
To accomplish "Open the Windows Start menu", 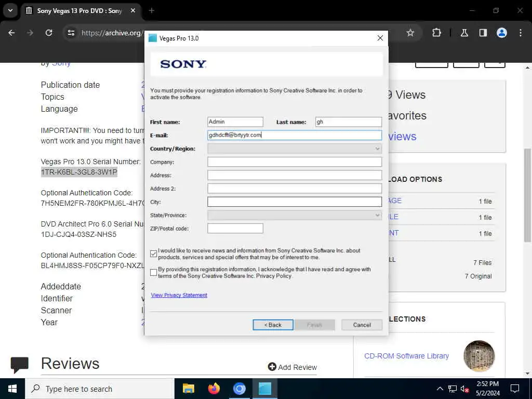I will [x=12, y=389].
